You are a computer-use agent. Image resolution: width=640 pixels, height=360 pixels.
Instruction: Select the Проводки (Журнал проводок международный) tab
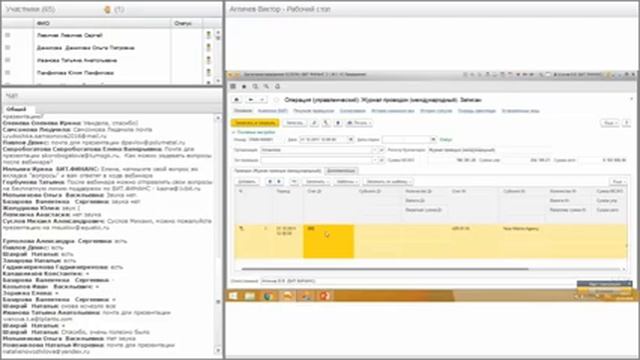pyautogui.click(x=278, y=171)
